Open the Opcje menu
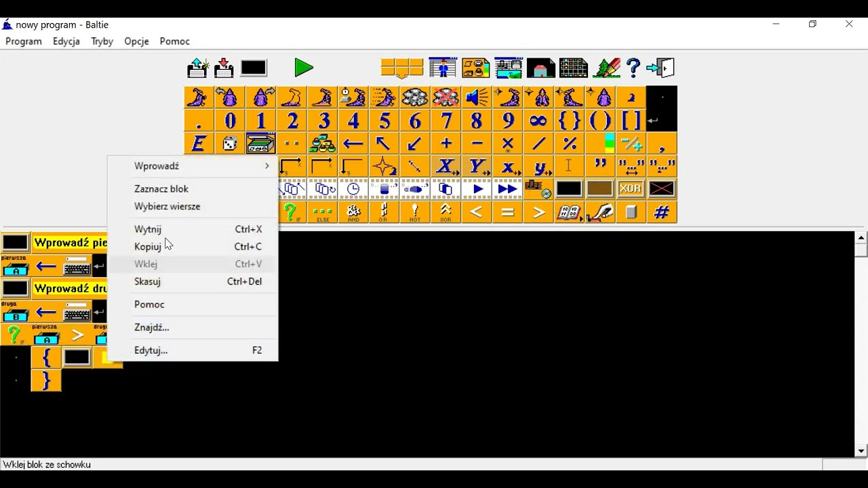Screen dimensions: 868x488 pos(136,41)
